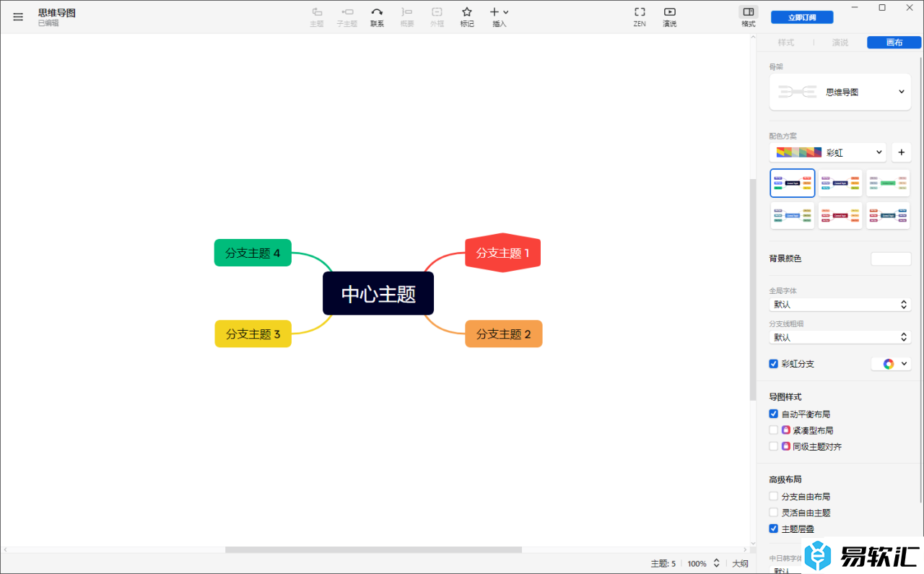Enter ZEN fullscreen mode
This screenshot has height=574, width=924.
[640, 17]
